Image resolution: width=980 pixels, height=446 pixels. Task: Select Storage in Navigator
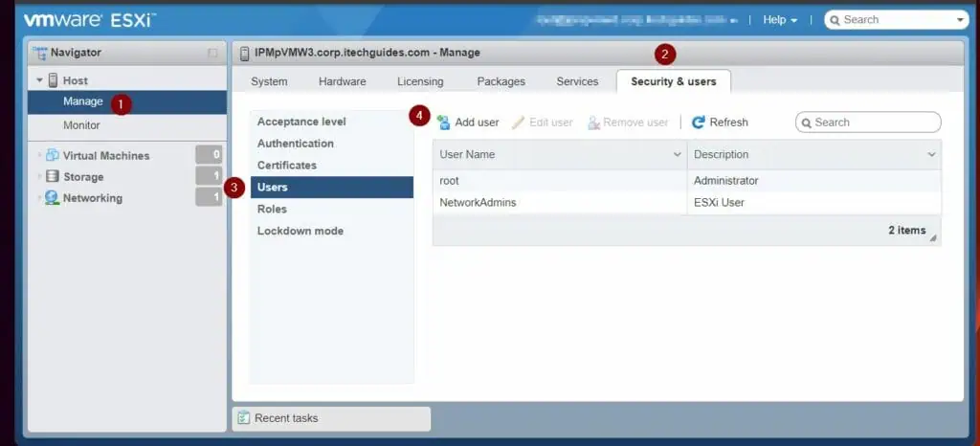[x=83, y=177]
